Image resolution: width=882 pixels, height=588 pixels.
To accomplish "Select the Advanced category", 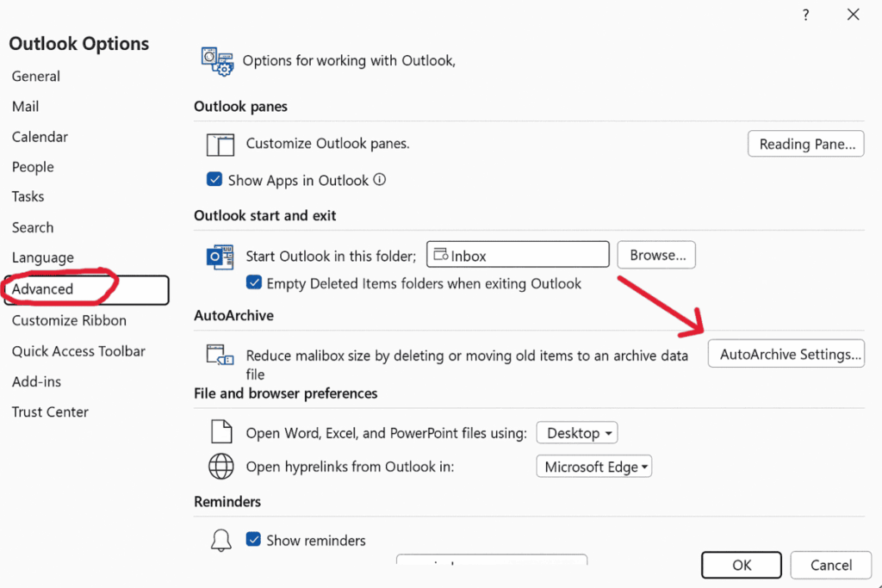I will coord(86,290).
